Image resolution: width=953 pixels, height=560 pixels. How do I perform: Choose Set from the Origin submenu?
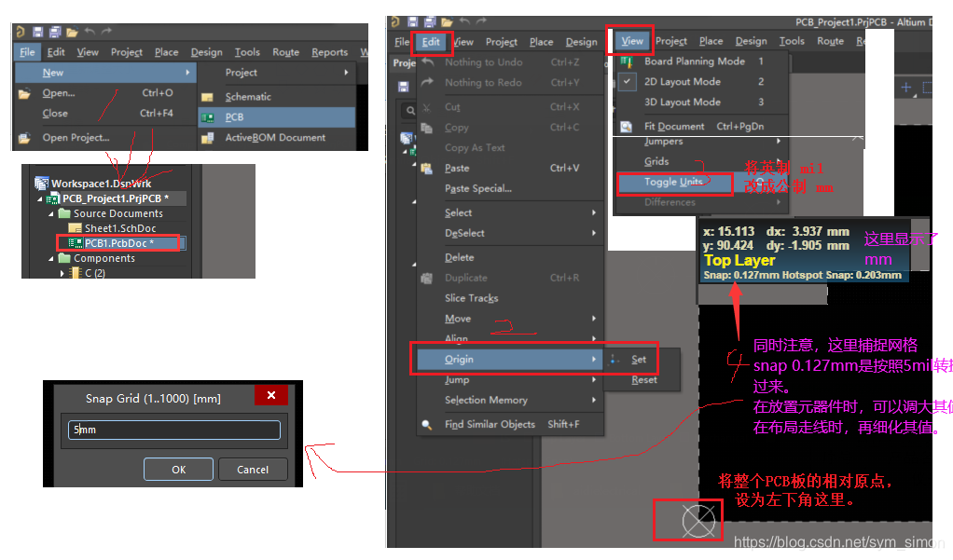tap(638, 359)
